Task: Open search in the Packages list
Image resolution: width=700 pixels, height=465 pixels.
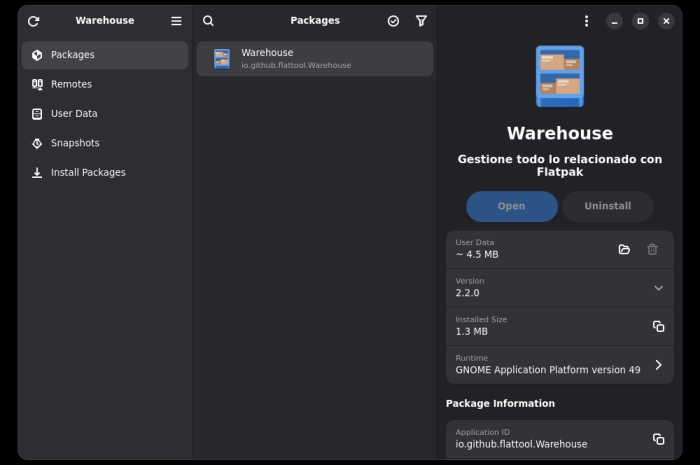Action: 208,21
